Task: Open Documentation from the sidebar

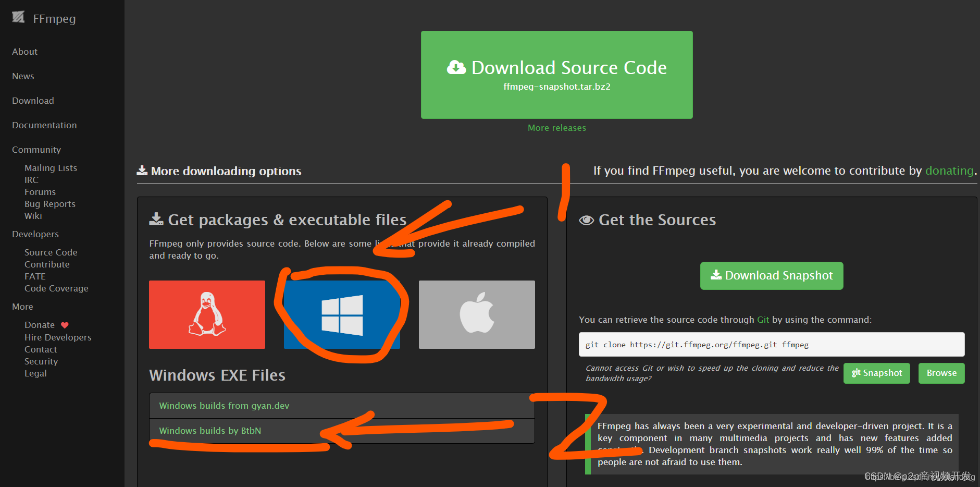Action: click(44, 125)
